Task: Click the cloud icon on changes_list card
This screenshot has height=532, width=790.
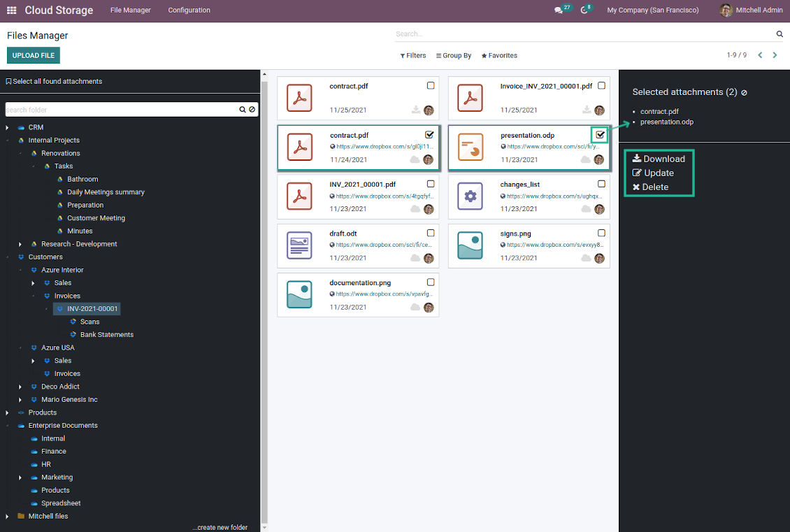Action: pyautogui.click(x=586, y=208)
